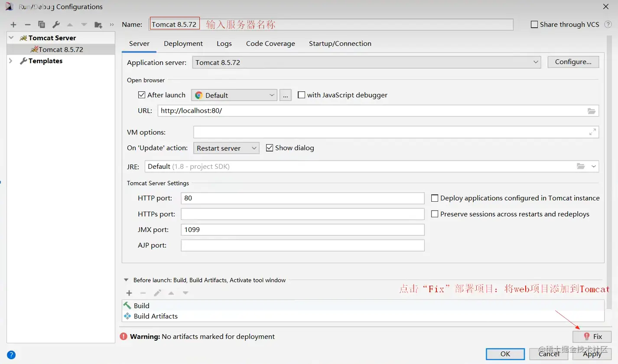This screenshot has height=364, width=618.
Task: Enable with JavaScript debugger
Action: point(302,95)
